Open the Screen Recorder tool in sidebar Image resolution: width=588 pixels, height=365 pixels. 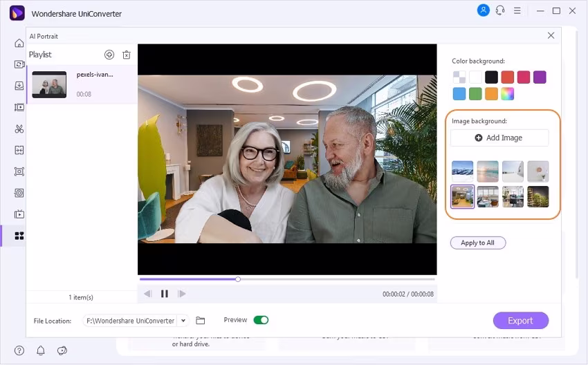coord(19,171)
